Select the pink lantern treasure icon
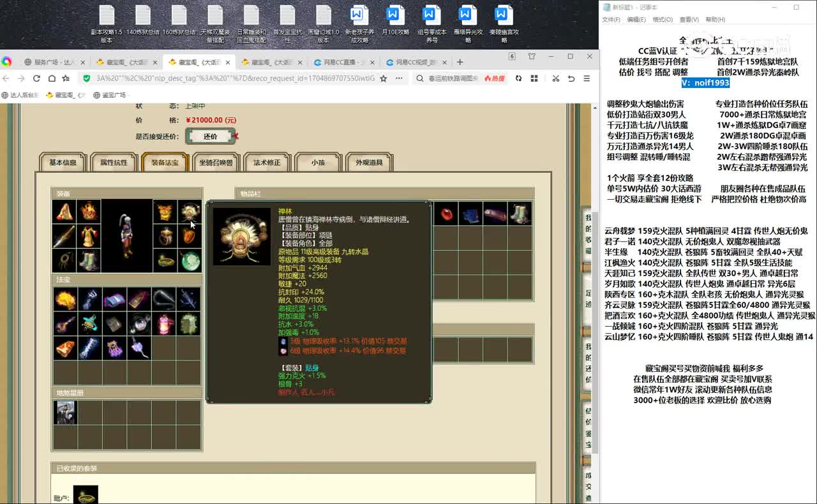 (x=164, y=323)
